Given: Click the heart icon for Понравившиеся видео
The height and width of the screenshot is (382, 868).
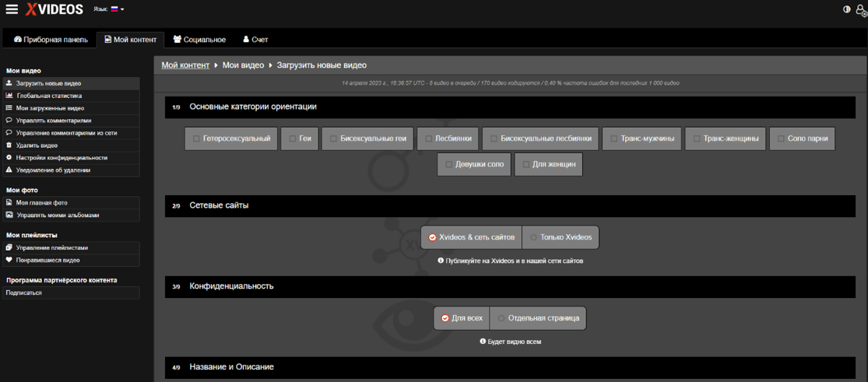Looking at the screenshot, I should pyautogui.click(x=9, y=260).
